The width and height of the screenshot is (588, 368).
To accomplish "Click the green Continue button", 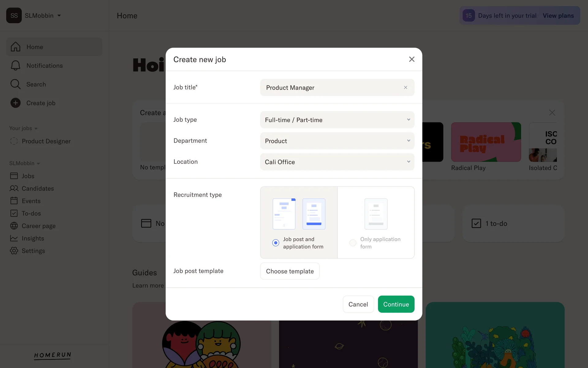I will point(396,304).
